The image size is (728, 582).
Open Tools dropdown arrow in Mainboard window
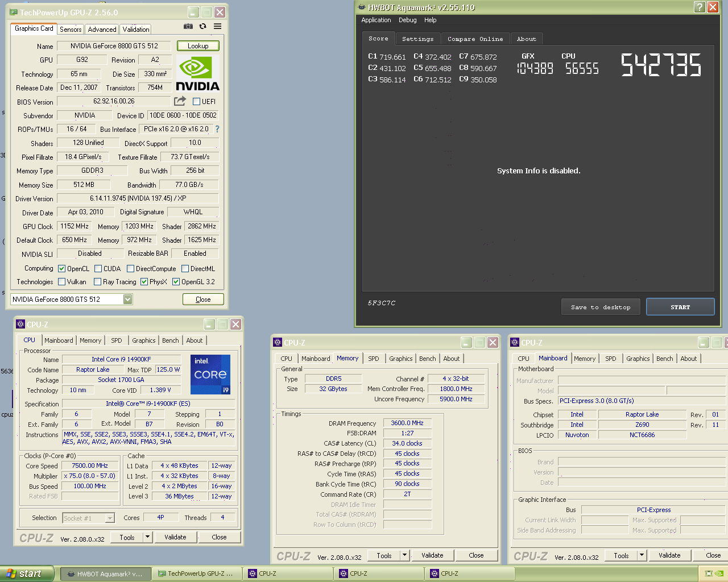[642, 555]
